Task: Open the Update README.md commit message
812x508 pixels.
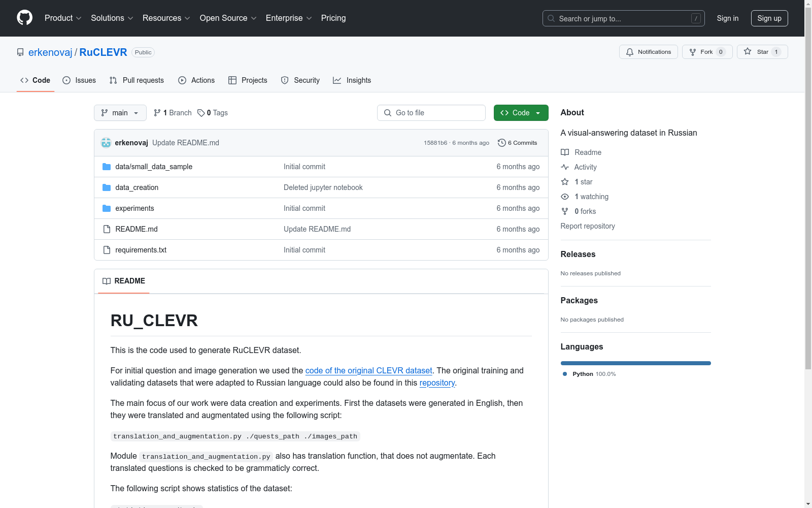Action: (x=186, y=143)
